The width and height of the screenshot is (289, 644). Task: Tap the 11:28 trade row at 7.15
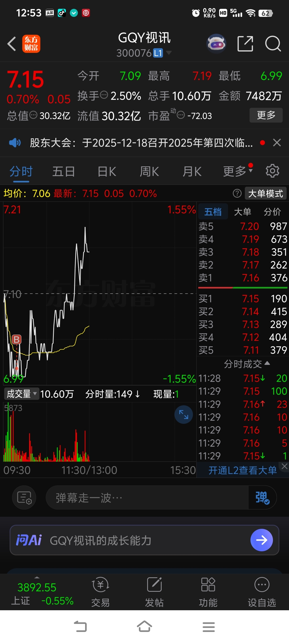[243, 379]
